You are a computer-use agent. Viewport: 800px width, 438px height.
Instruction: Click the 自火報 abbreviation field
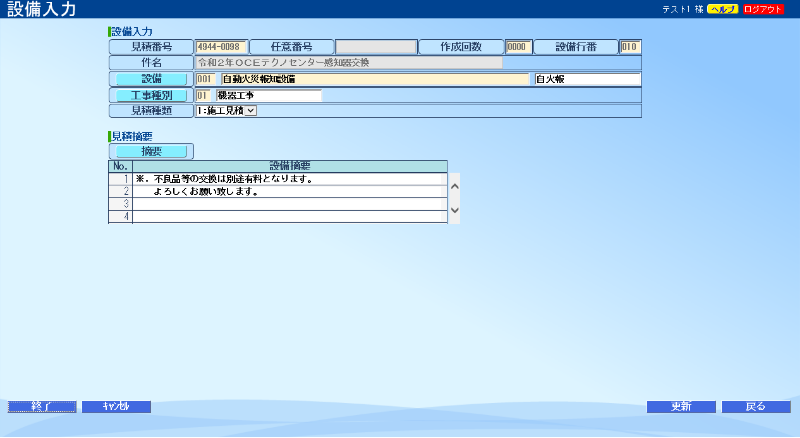pos(587,79)
